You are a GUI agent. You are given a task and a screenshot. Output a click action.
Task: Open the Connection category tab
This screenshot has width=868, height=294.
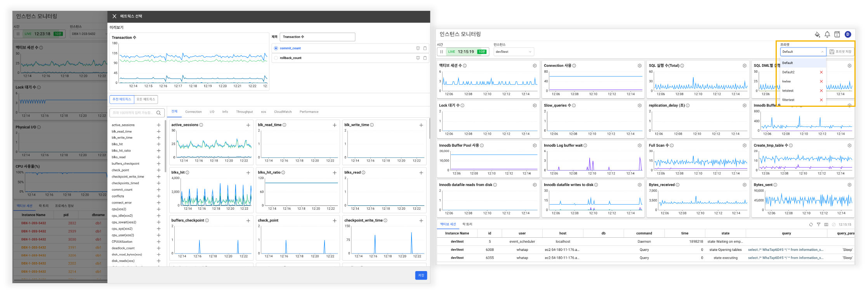[x=193, y=112]
